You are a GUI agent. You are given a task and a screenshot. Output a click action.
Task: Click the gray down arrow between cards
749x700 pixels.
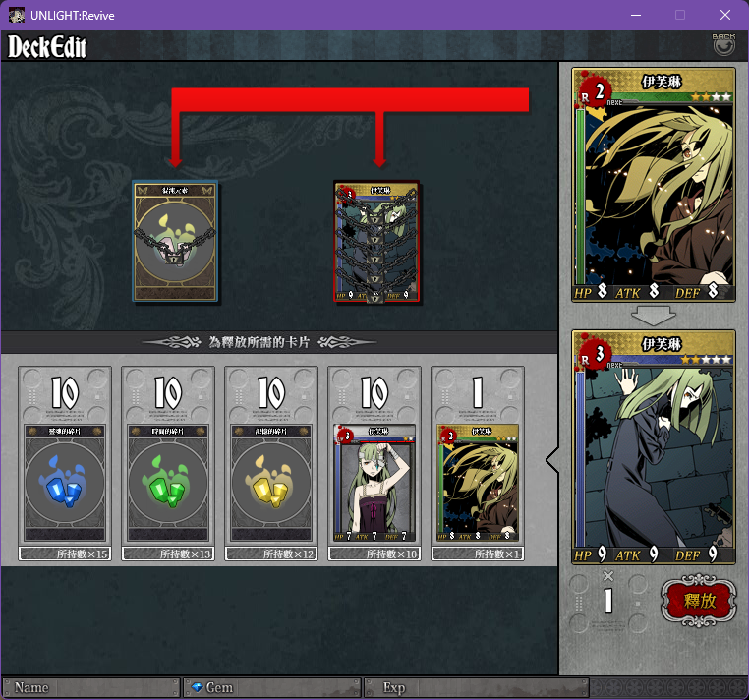pos(654,316)
